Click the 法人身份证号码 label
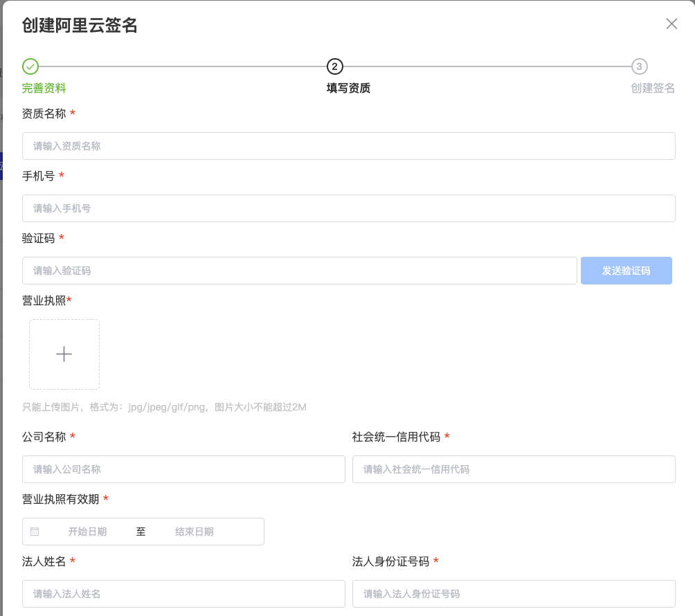 [391, 561]
